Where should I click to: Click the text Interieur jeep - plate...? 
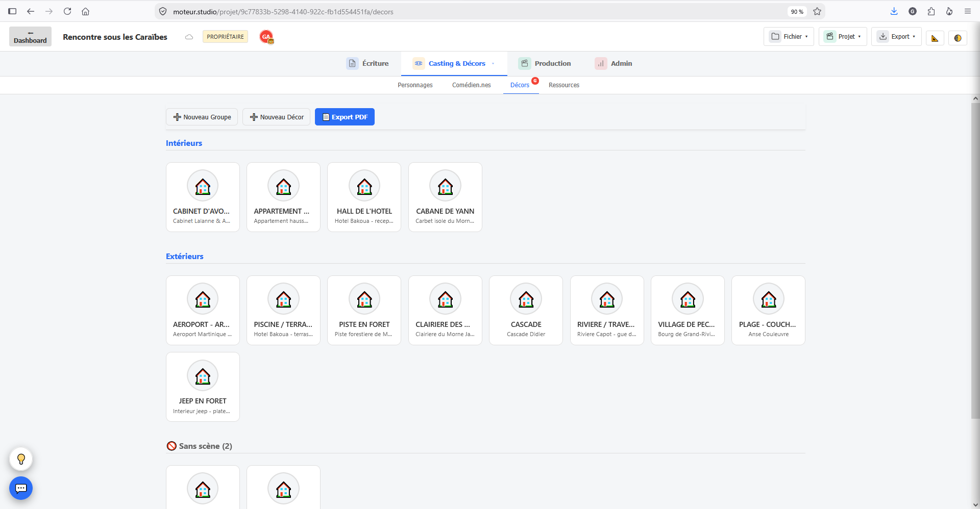pyautogui.click(x=201, y=411)
